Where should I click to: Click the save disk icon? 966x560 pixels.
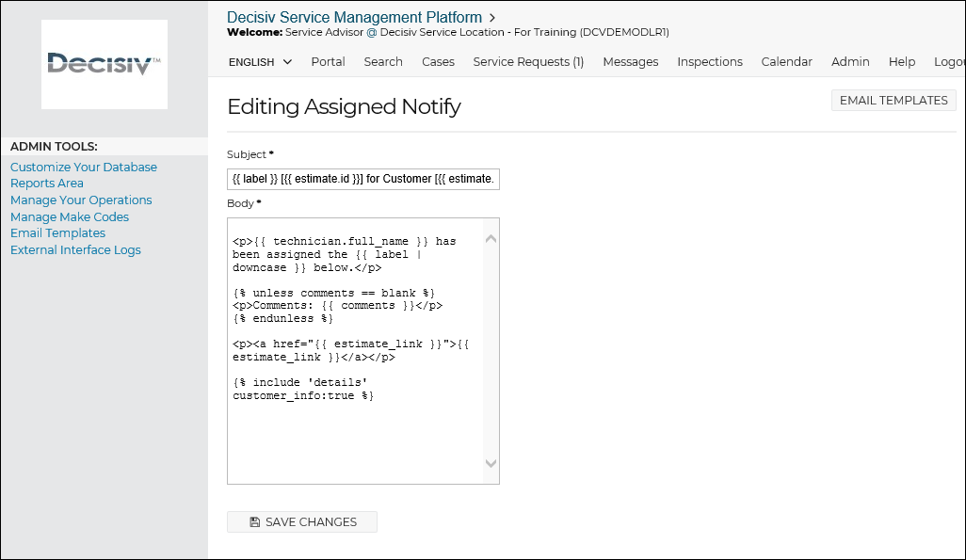pyautogui.click(x=254, y=521)
